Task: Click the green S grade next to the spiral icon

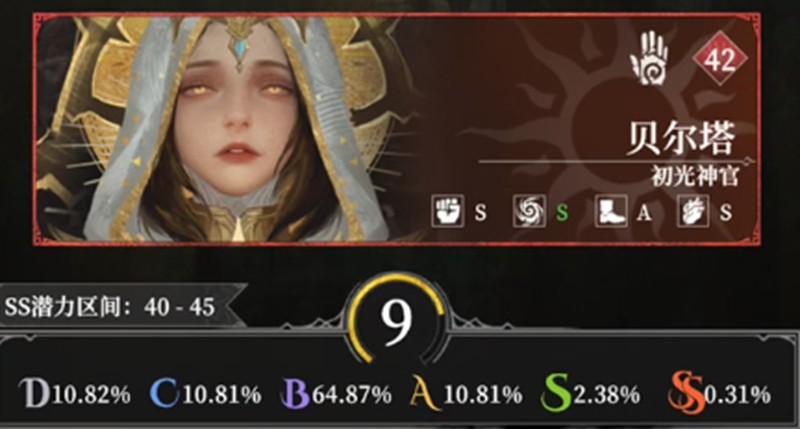Action: 562,212
